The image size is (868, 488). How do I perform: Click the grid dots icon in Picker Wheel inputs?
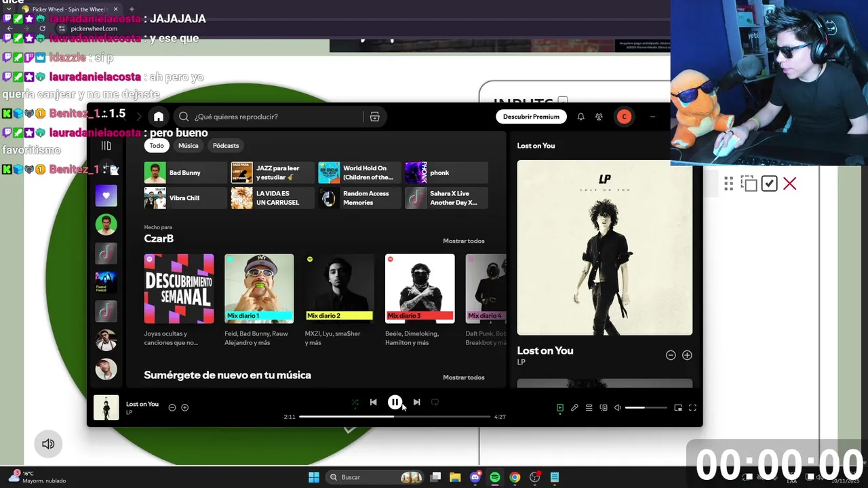(x=728, y=183)
